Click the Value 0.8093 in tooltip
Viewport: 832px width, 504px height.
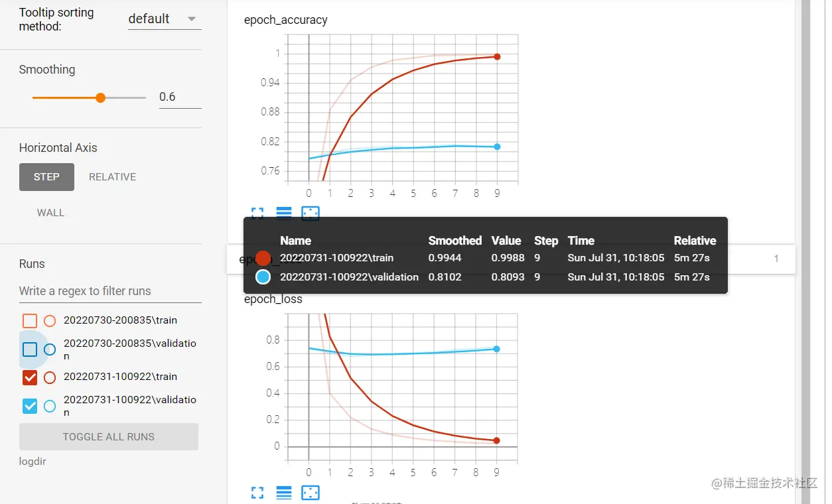[508, 277]
